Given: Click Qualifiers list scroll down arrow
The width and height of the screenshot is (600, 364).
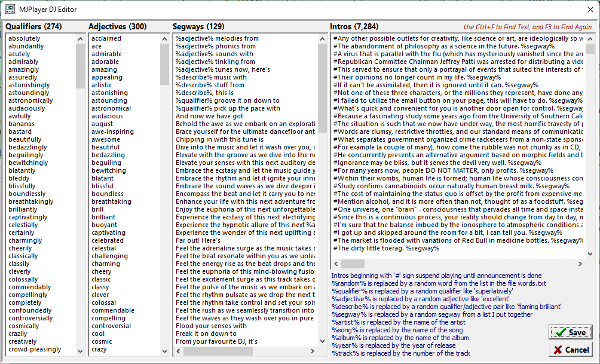Looking at the screenshot, I should pyautogui.click(x=80, y=351).
